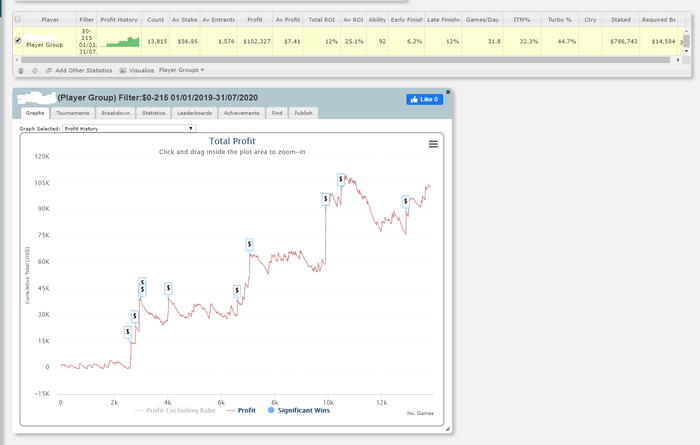
Task: Click the 13,815 count cell
Action: point(155,41)
